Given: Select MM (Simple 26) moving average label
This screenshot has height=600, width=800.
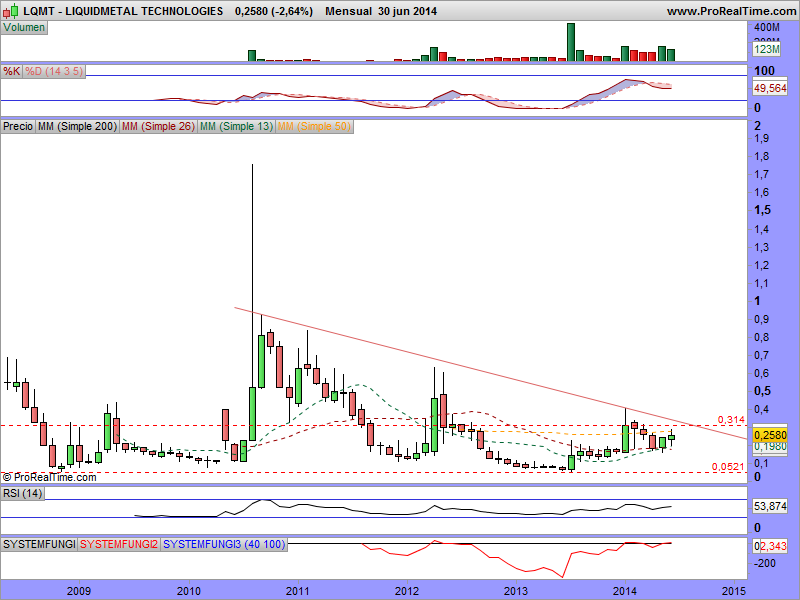Looking at the screenshot, I should [x=158, y=126].
